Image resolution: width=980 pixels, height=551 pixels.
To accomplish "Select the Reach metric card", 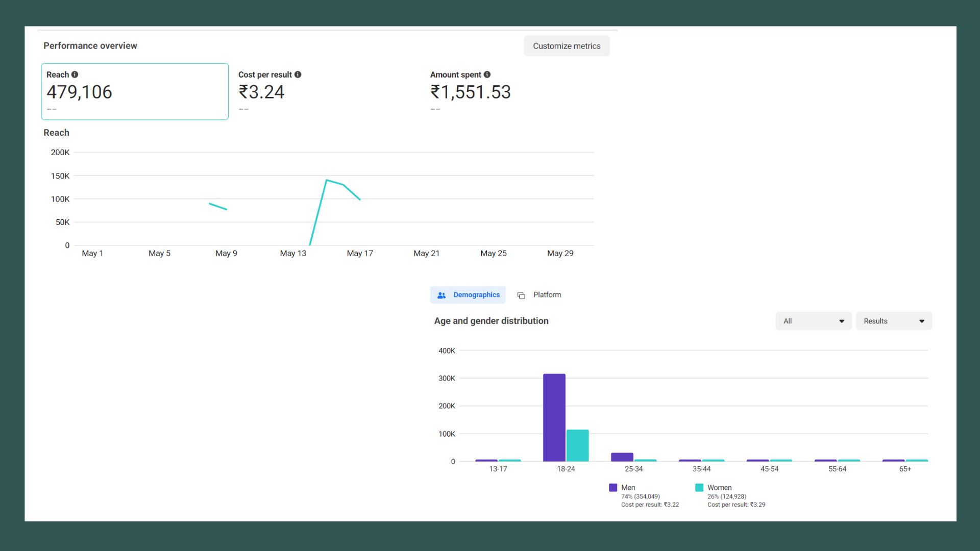I will click(135, 91).
